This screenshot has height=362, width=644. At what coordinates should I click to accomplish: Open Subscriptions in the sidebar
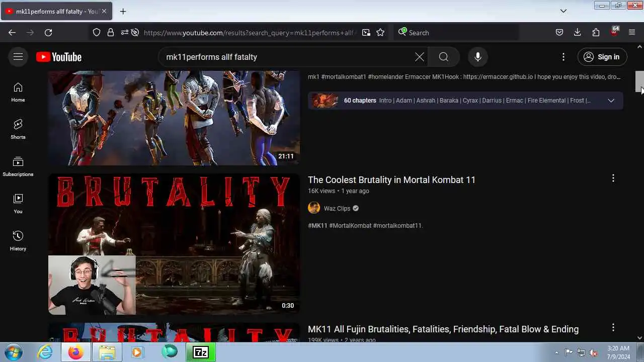pos(18,166)
